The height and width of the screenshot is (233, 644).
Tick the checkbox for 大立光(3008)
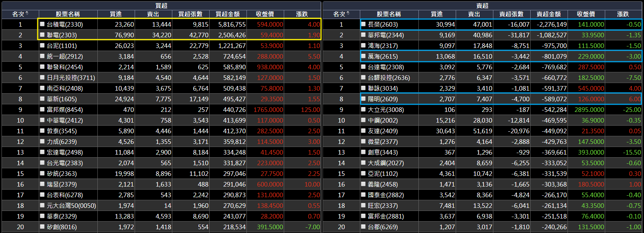click(x=364, y=109)
